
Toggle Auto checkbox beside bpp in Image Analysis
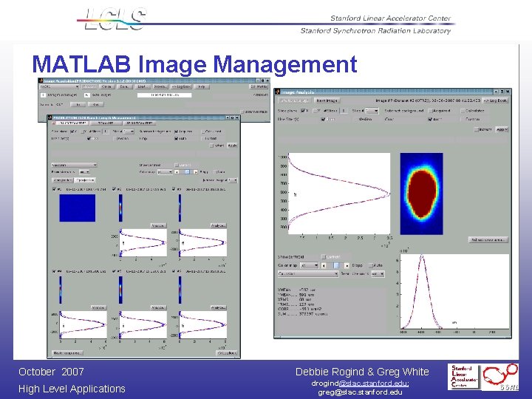(370, 265)
